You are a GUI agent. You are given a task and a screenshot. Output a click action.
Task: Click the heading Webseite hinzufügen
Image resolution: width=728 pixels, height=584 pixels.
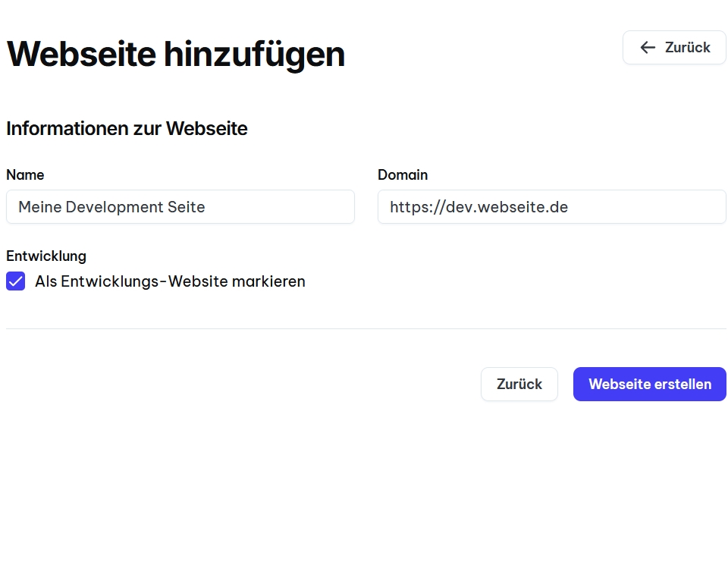175,53
